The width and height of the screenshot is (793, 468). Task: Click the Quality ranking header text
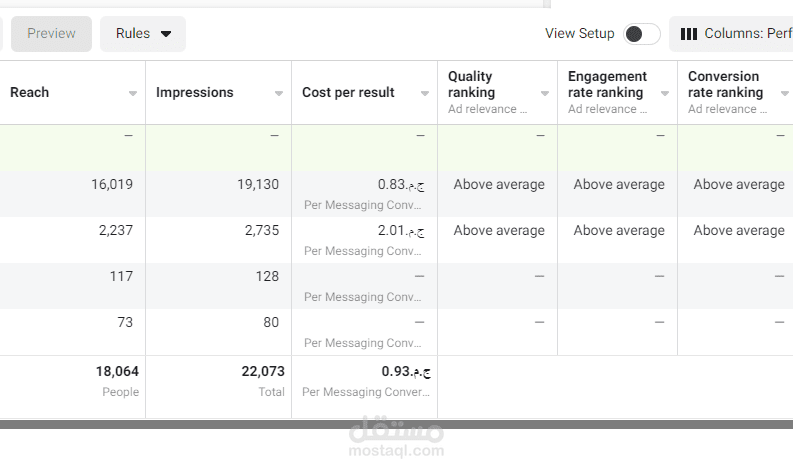coord(471,84)
